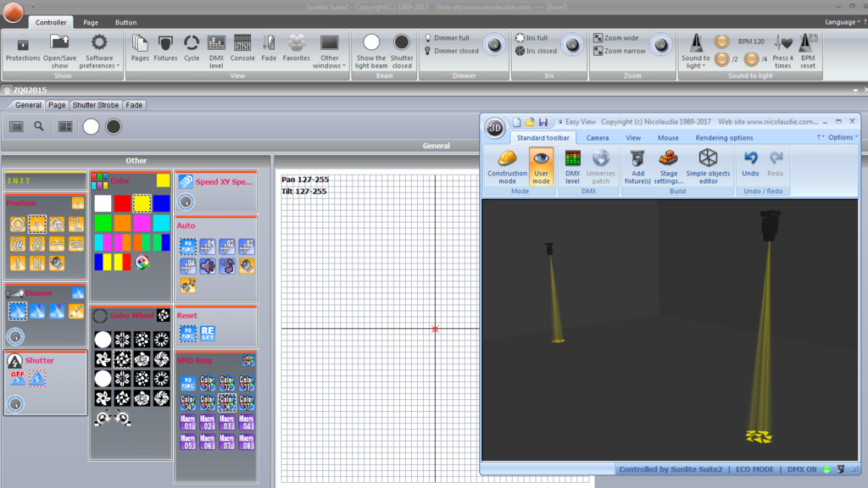Click BPM 120 tap button

click(722, 42)
